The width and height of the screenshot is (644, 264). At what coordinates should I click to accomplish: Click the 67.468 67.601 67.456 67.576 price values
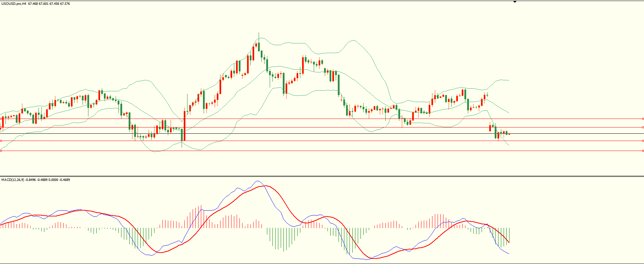coord(49,4)
